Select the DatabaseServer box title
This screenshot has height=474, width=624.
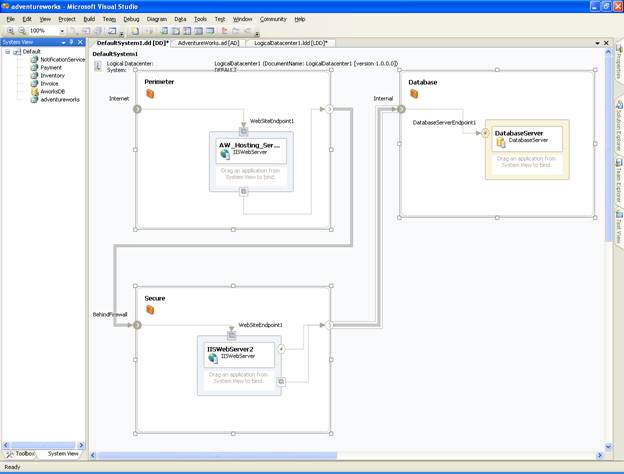point(519,133)
